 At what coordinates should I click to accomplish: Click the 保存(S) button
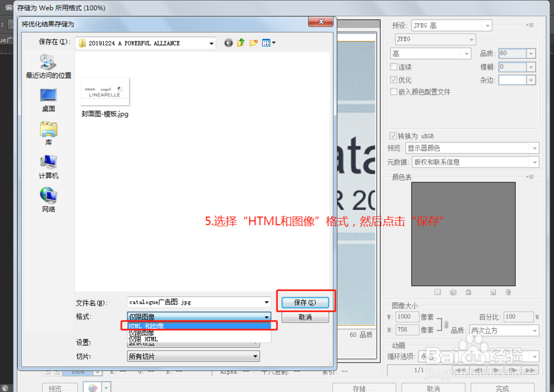(305, 302)
